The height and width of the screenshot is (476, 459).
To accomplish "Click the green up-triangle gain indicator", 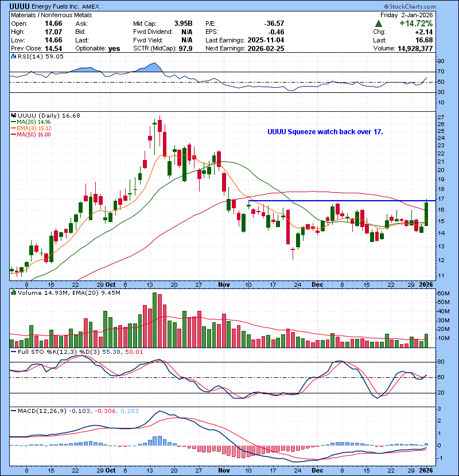I will pyautogui.click(x=379, y=24).
